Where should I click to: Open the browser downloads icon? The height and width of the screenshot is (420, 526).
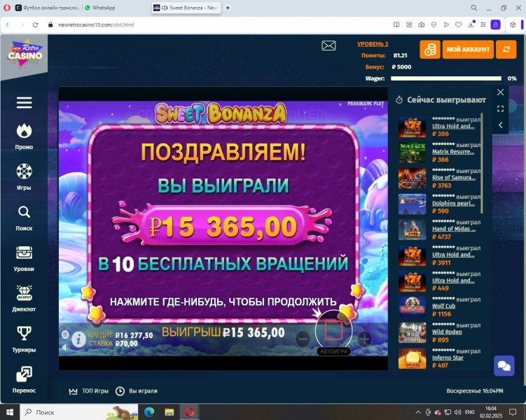pos(471,24)
